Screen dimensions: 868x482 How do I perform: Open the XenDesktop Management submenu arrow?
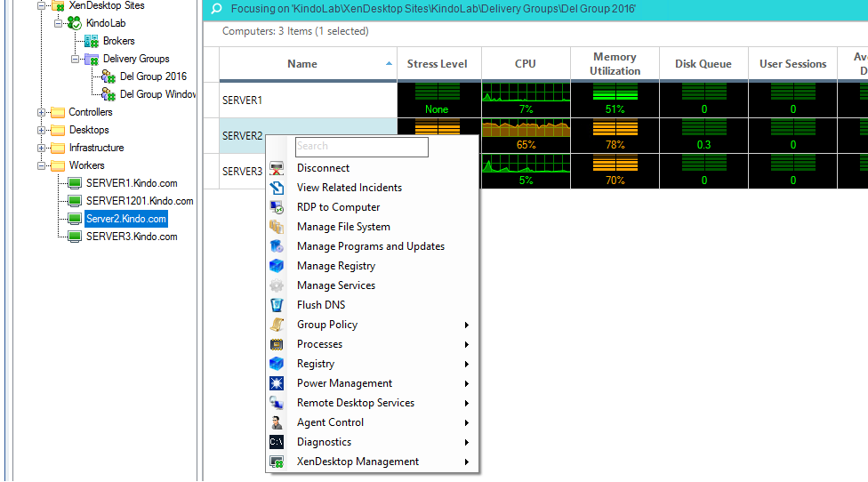[467, 462]
